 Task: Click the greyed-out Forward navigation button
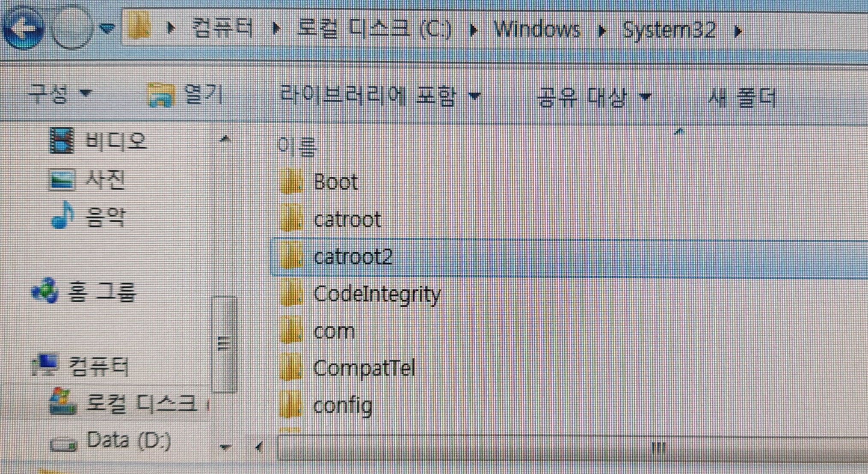[72, 28]
